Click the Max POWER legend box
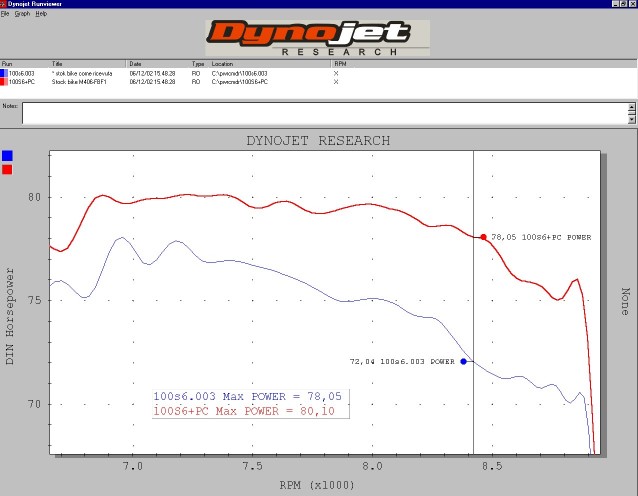The width and height of the screenshot is (638, 496). [x=250, y=404]
